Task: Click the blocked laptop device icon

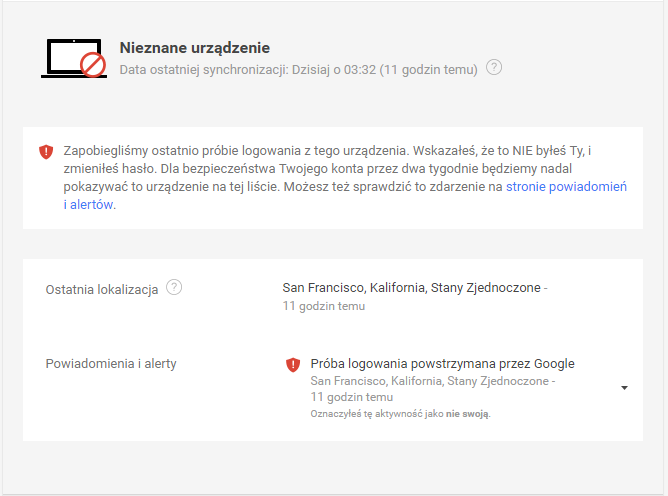Action: [74, 58]
